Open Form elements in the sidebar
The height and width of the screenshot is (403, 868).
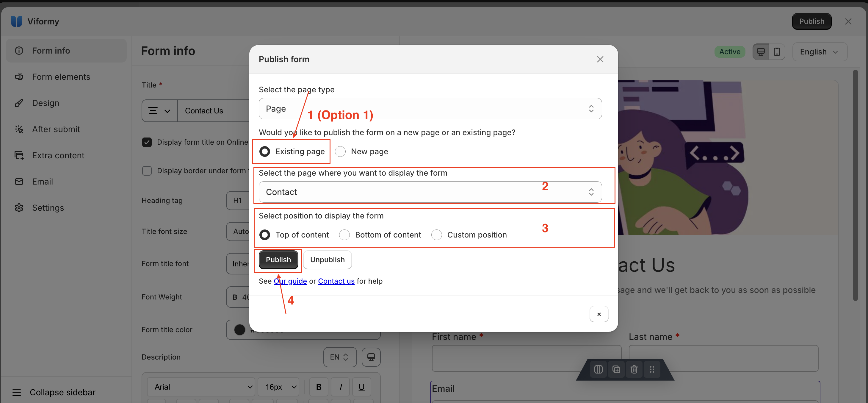point(66,77)
